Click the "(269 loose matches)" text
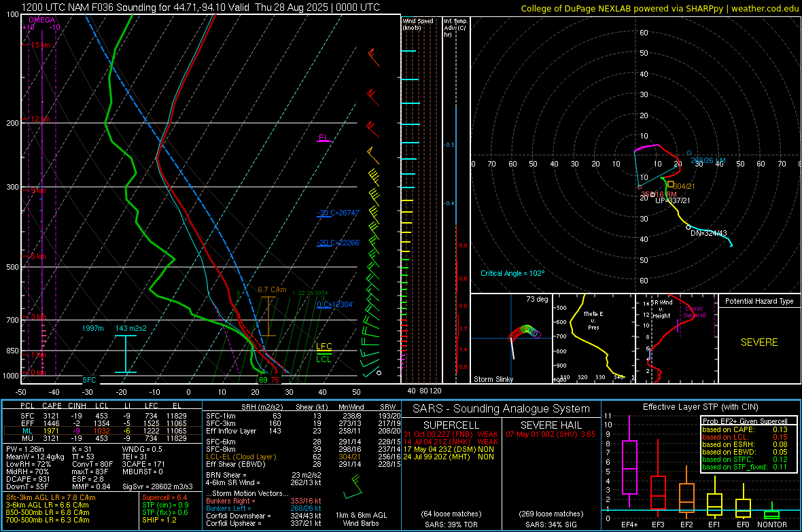Image resolution: width=802 pixels, height=532 pixels. 551,514
